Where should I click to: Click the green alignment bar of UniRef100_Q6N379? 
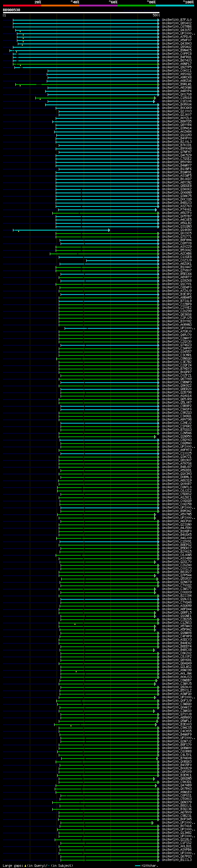tap(106, 803)
